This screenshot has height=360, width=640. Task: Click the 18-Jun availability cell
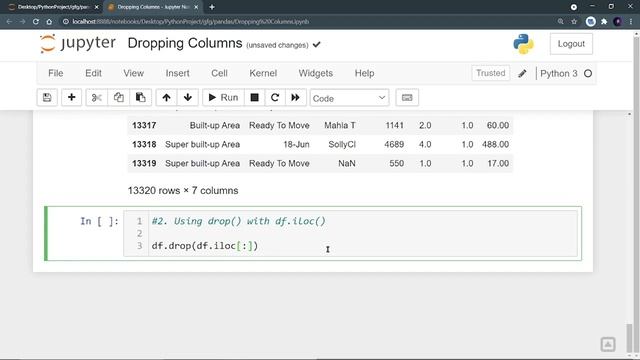[296, 144]
